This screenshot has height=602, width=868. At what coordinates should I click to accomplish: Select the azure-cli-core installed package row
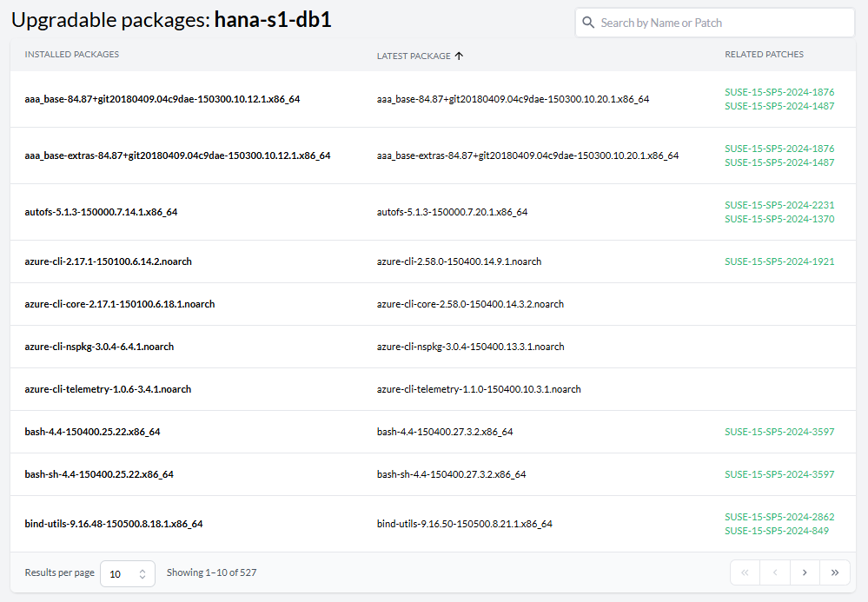(120, 304)
